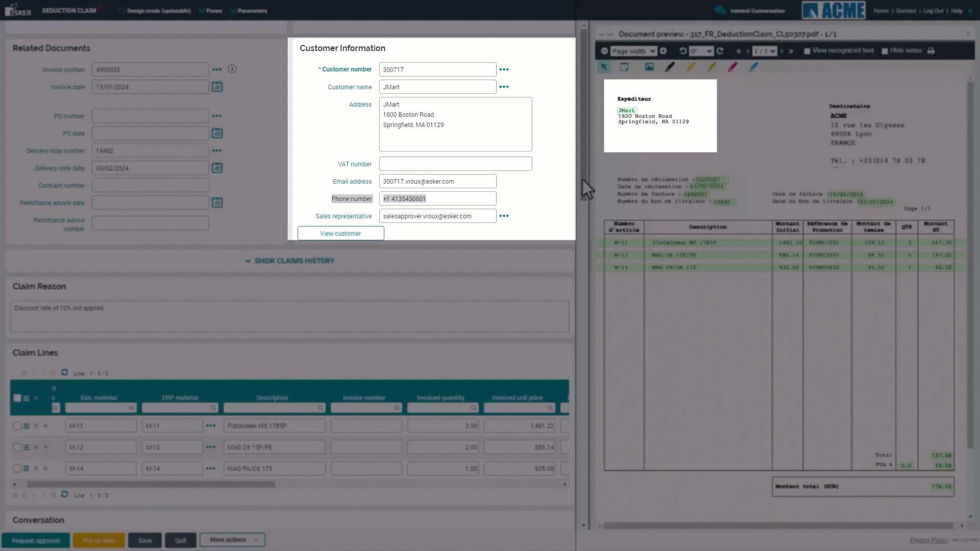Enable View recognized text
The height and width of the screenshot is (551, 980).
[x=807, y=51]
